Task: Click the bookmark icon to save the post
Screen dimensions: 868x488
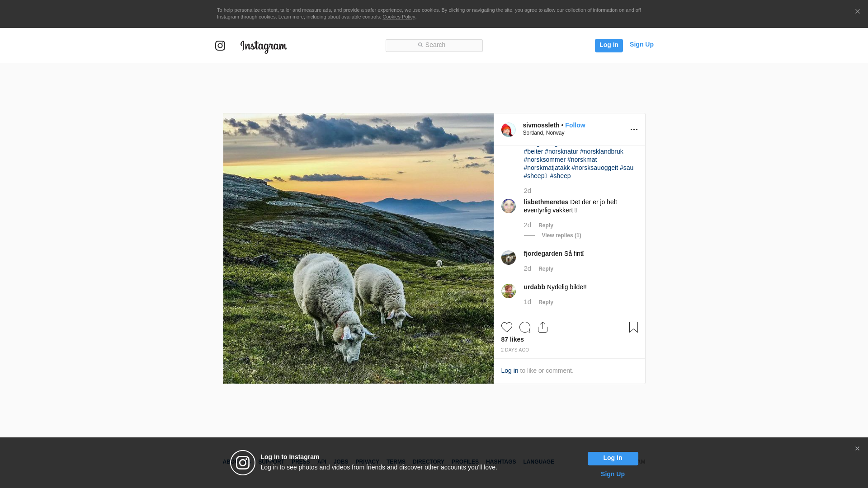Action: 633,327
